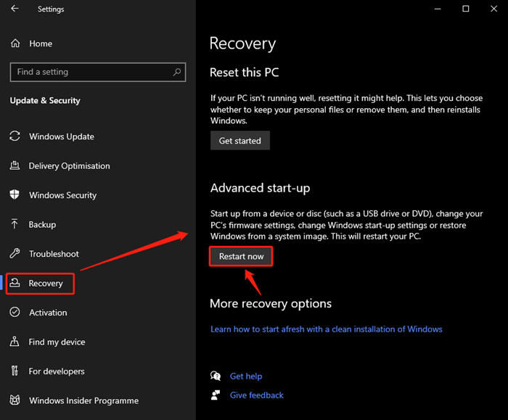This screenshot has width=508, height=420.
Task: Click the Windows Update sync icon
Action: pyautogui.click(x=15, y=136)
